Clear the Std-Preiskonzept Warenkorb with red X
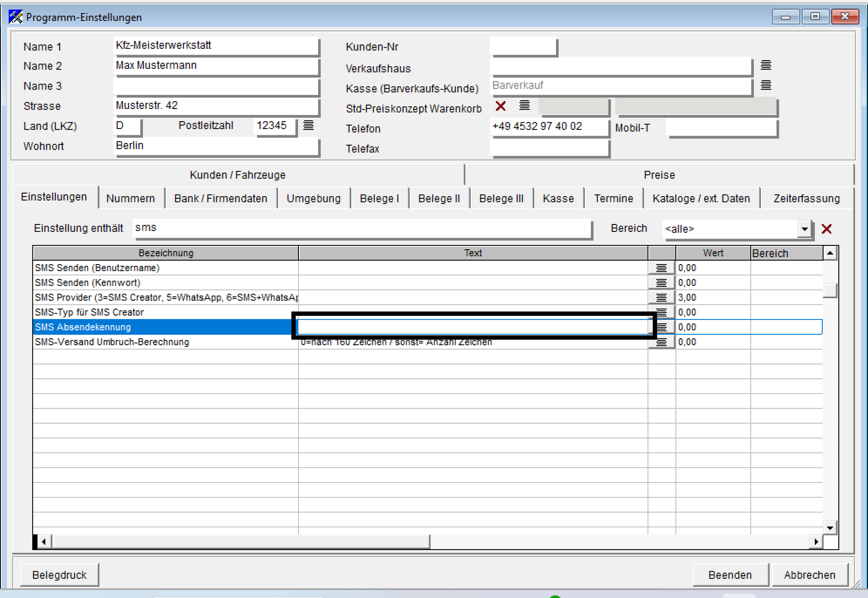The image size is (868, 598). click(x=501, y=106)
